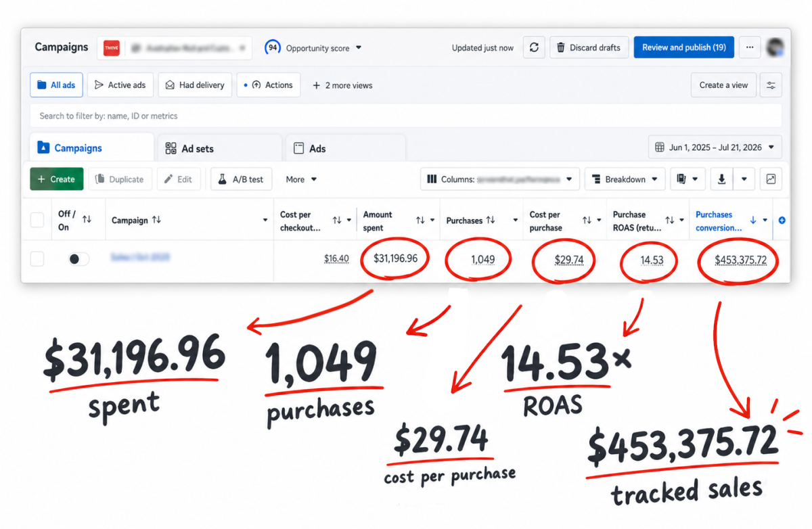Open the ad account selector dropdown
Image resolution: width=812 pixels, height=529 pixels.
tap(175, 48)
